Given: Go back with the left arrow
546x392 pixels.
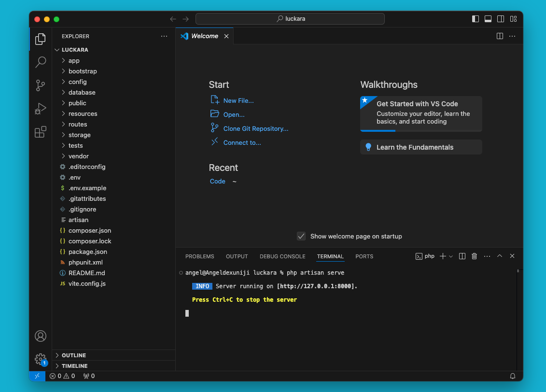Looking at the screenshot, I should point(173,19).
